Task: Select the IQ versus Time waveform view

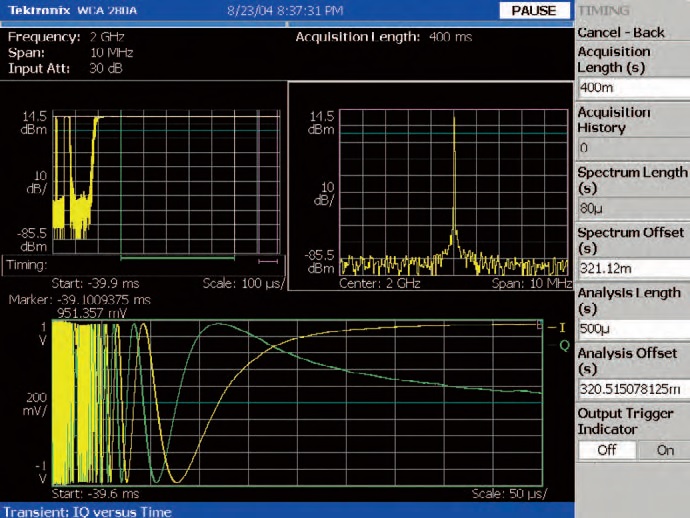Action: tap(296, 403)
